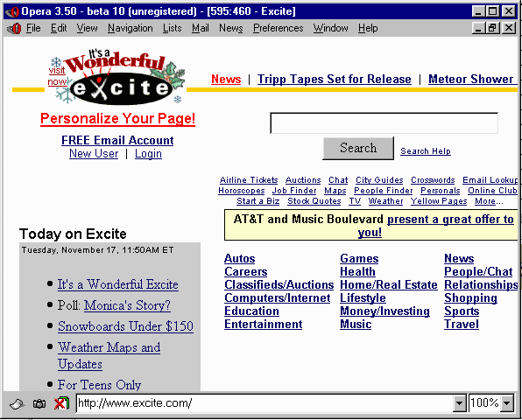Image resolution: width=522 pixels, height=420 pixels.
Task: Click Weather Maps and Updates link
Action: [109, 356]
